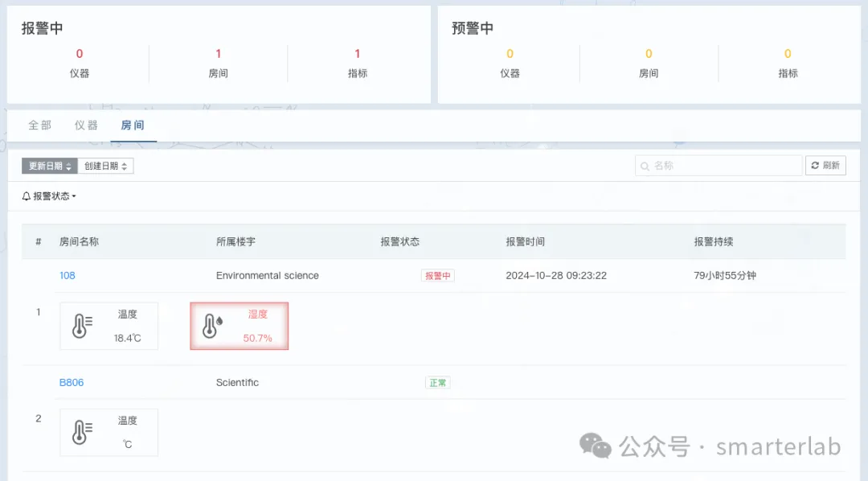Click the Environmental science building cell
Screen dimensions: 868x481
[x=268, y=275]
